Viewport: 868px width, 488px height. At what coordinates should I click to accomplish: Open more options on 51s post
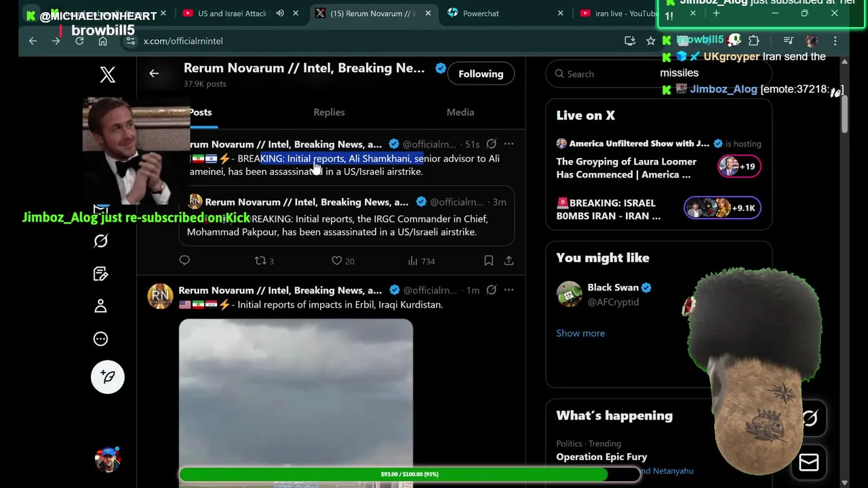point(509,144)
